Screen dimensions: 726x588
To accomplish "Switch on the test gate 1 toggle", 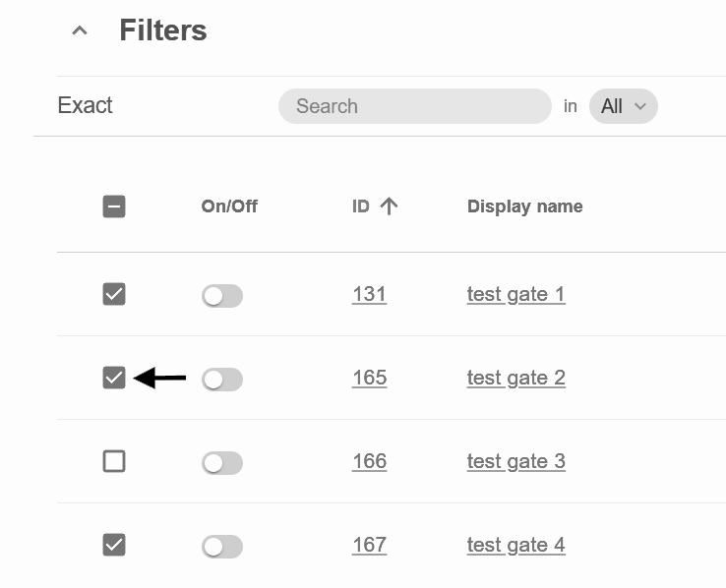I will click(x=222, y=296).
